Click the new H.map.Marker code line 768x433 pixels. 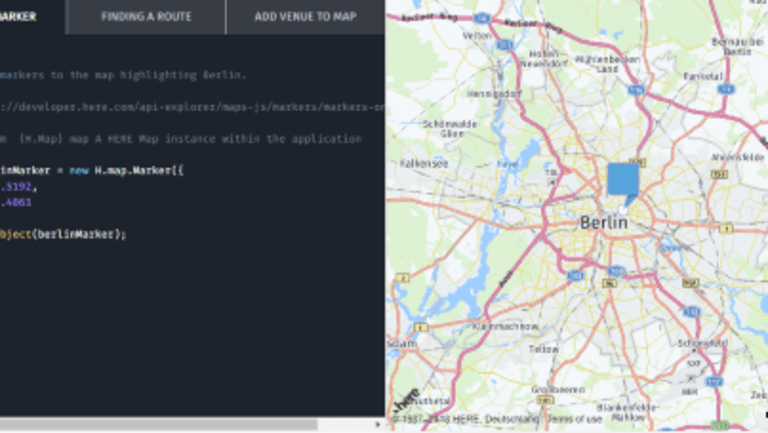click(92, 170)
